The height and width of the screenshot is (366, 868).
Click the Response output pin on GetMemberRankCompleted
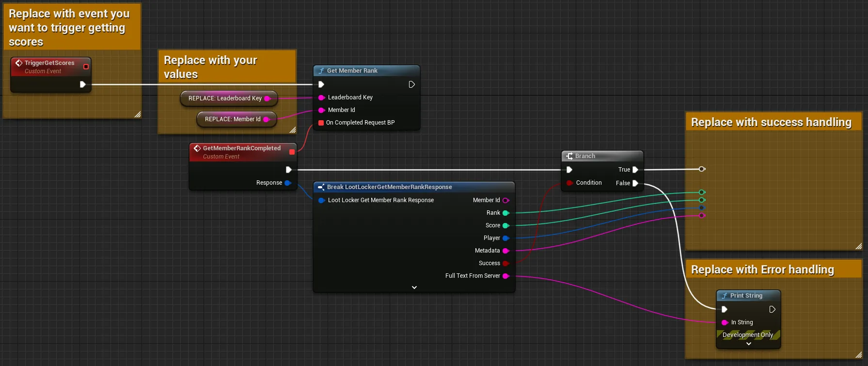288,183
